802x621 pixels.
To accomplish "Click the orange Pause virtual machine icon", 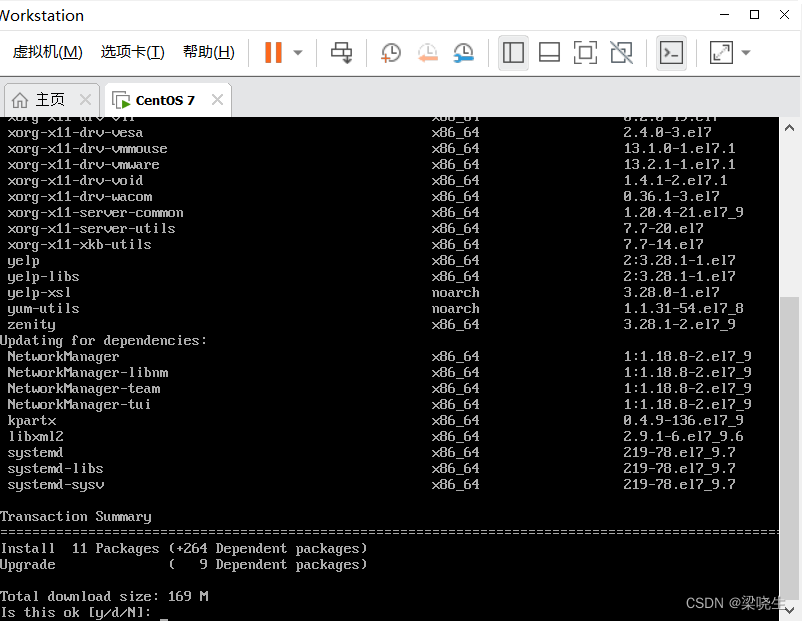I will point(273,52).
